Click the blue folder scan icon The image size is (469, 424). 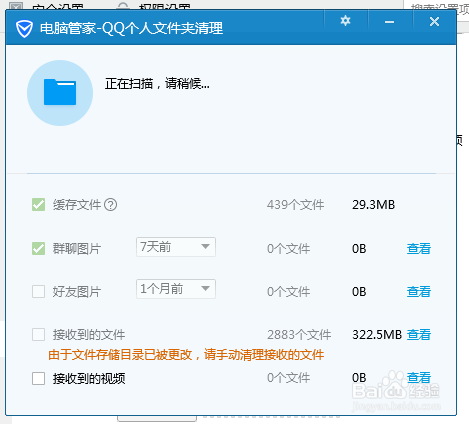pyautogui.click(x=60, y=93)
